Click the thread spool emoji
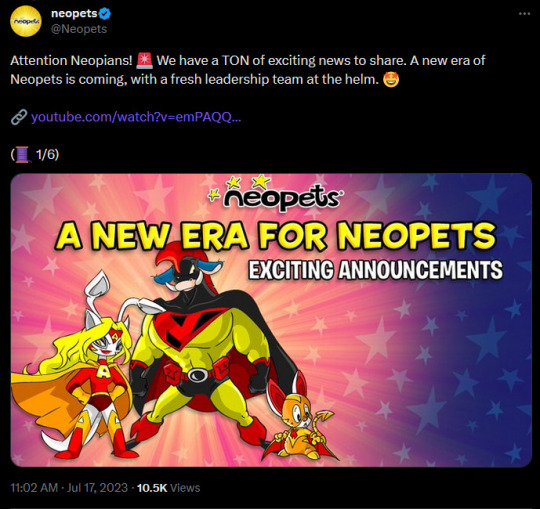Screen dimensions: 540x509 22,154
